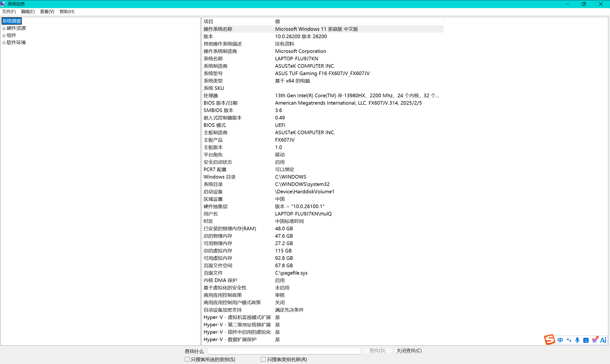Expand the 组件 tree node
610x364 pixels.
pos(4,36)
